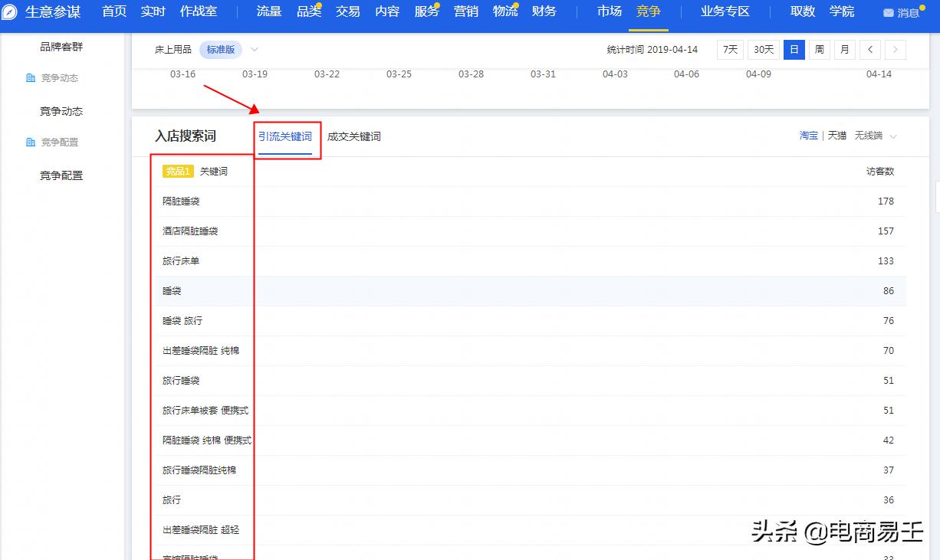Switch statistics period to 月

pos(844,50)
